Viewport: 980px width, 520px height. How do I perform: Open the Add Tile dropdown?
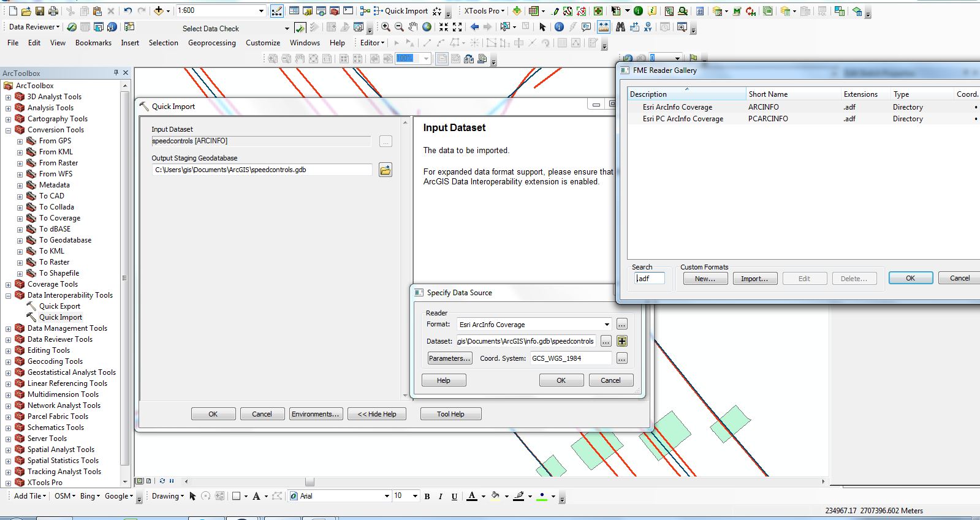[x=30, y=496]
